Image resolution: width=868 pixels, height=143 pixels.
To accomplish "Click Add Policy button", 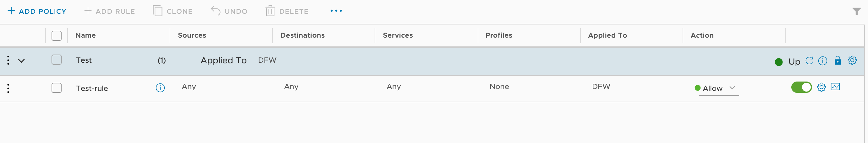I will pyautogui.click(x=37, y=11).
